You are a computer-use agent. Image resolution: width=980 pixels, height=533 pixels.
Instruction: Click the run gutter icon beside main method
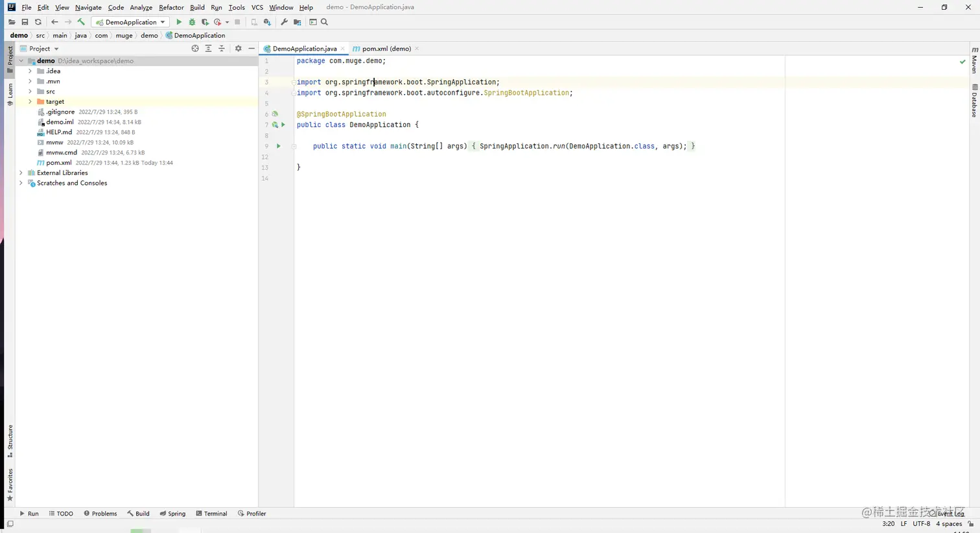tap(279, 146)
